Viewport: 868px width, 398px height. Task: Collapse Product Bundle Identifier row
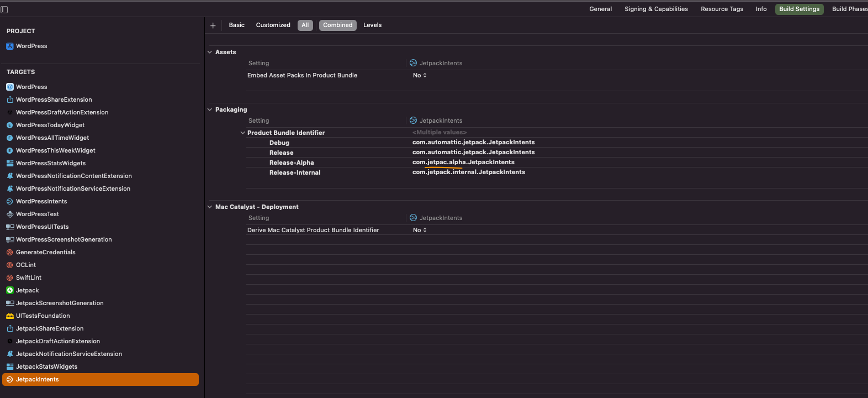coord(242,133)
